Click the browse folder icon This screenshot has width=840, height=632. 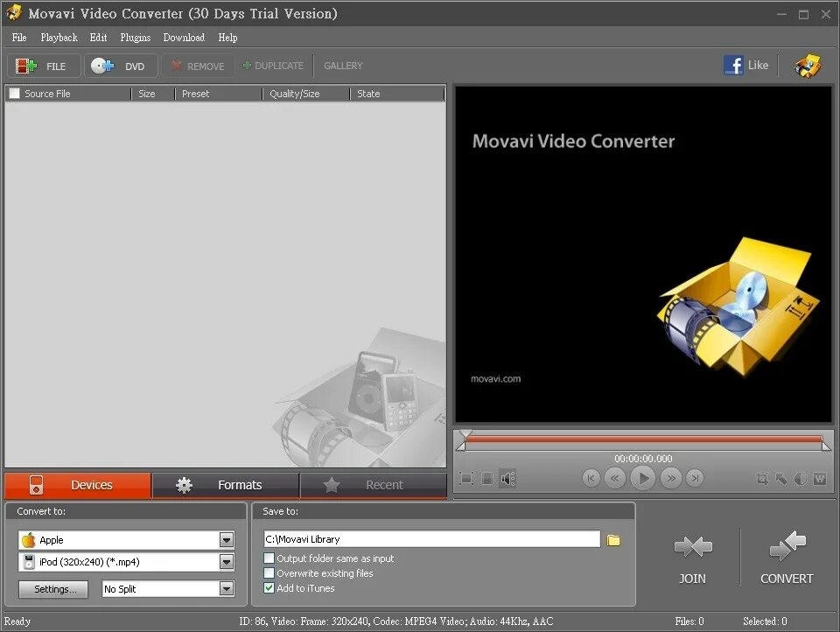point(613,540)
